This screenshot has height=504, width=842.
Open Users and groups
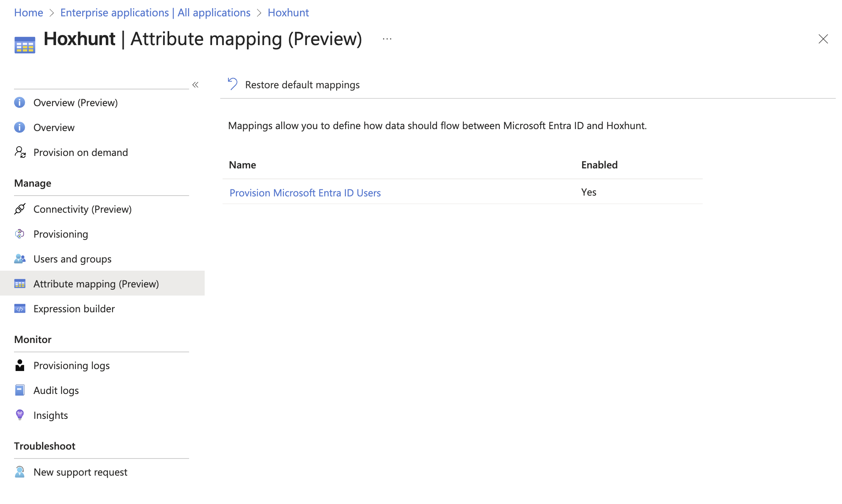72,259
